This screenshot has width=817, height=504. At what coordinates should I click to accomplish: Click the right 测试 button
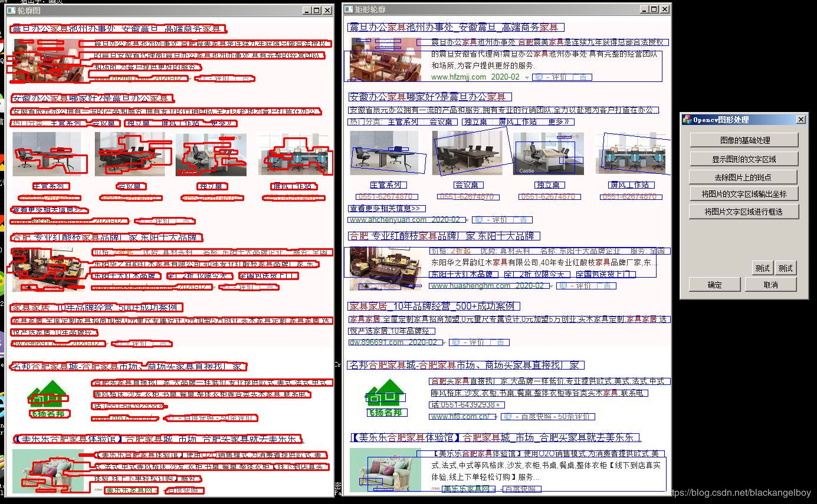coord(786,268)
